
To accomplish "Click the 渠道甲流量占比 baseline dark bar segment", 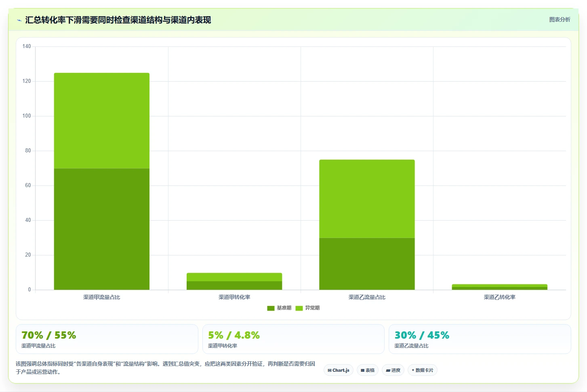I will click(x=102, y=229).
